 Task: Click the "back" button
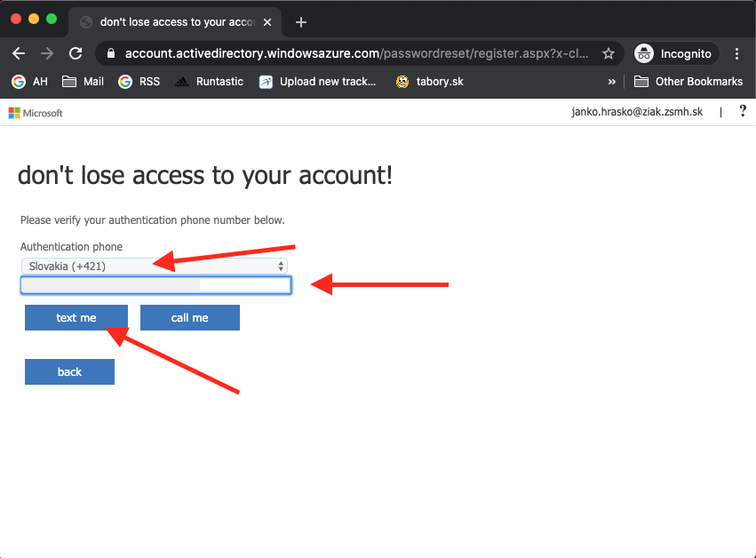click(x=69, y=371)
